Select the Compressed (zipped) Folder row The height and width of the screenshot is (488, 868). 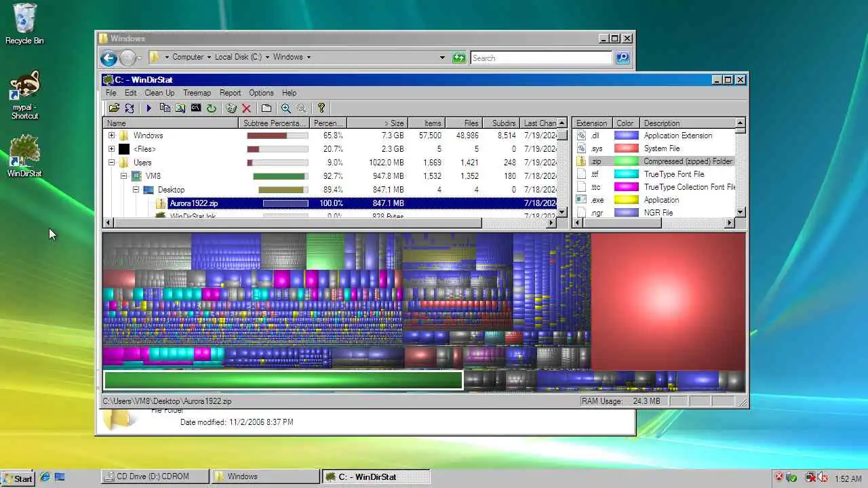click(654, 161)
